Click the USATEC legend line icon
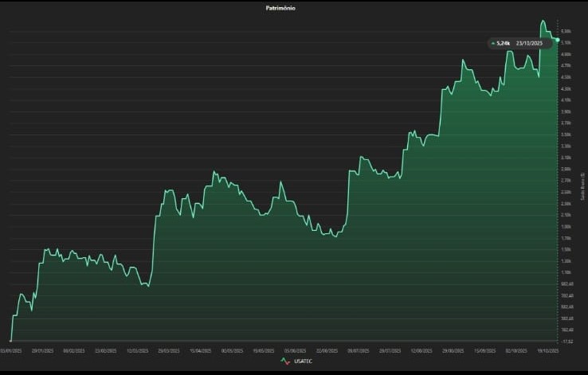The height and width of the screenshot is (375, 588). [286, 361]
